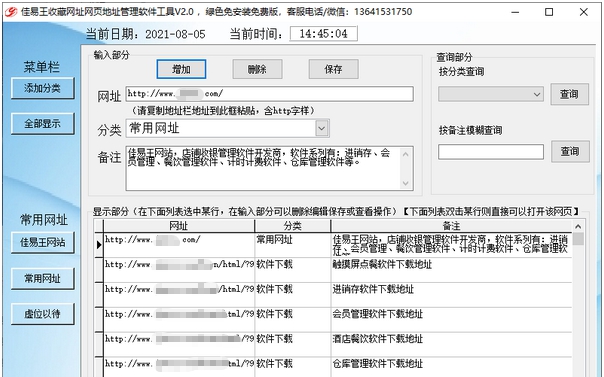This screenshot has width=604, height=377.
Task: Click the table vertical scrollbar thumb
Action: click(x=578, y=239)
